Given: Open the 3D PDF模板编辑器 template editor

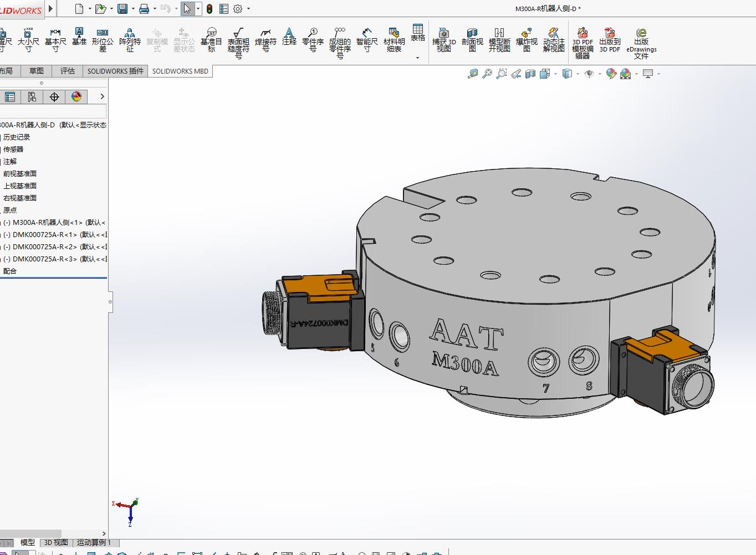Looking at the screenshot, I should (583, 44).
